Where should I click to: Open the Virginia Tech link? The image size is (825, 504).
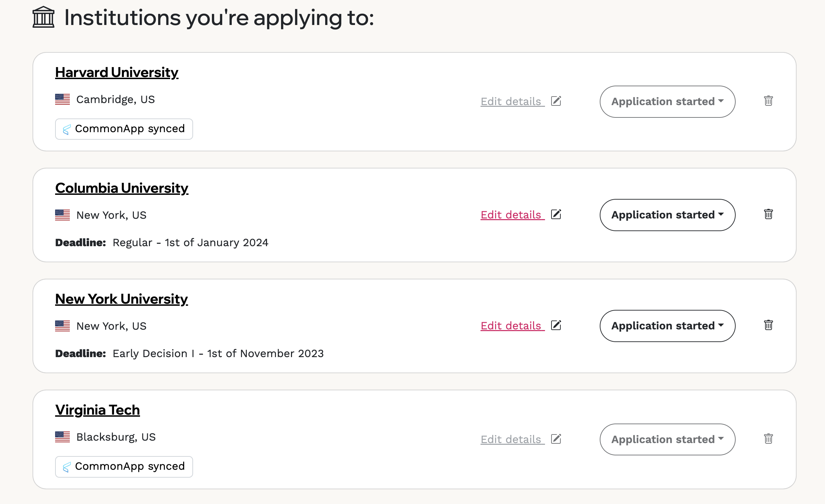coord(98,410)
